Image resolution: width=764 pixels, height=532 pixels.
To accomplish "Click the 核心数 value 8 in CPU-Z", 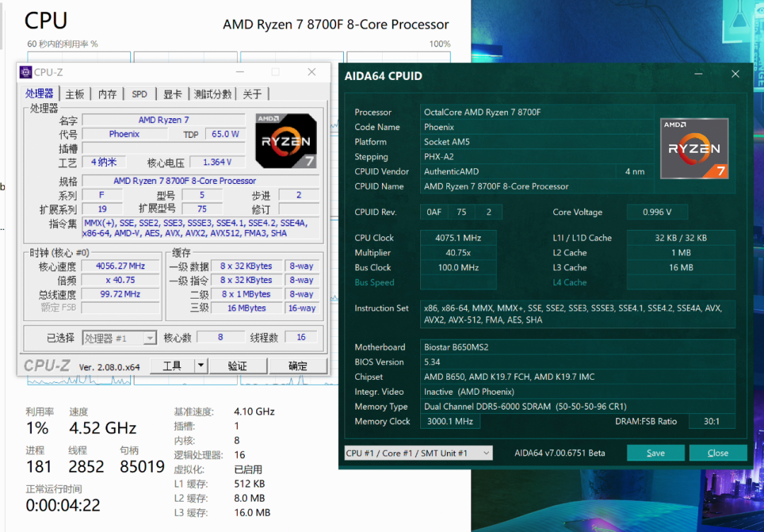I will 220,337.
